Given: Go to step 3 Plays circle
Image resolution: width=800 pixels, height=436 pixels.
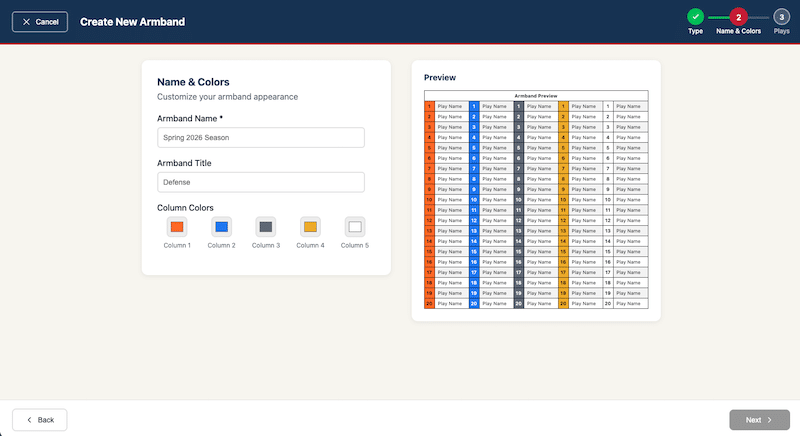Looking at the screenshot, I should [781, 17].
